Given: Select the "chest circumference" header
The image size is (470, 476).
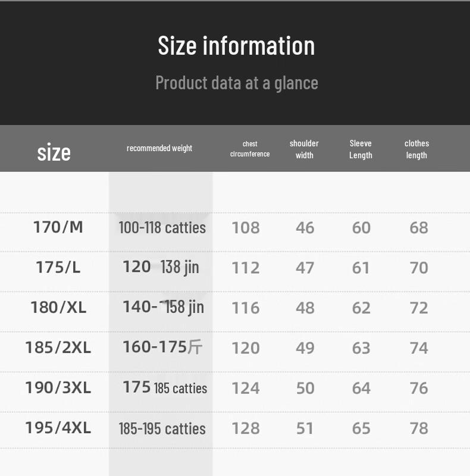Looking at the screenshot, I should click(x=250, y=149).
